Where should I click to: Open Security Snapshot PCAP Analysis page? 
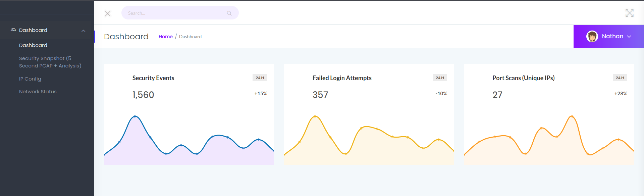tap(50, 62)
